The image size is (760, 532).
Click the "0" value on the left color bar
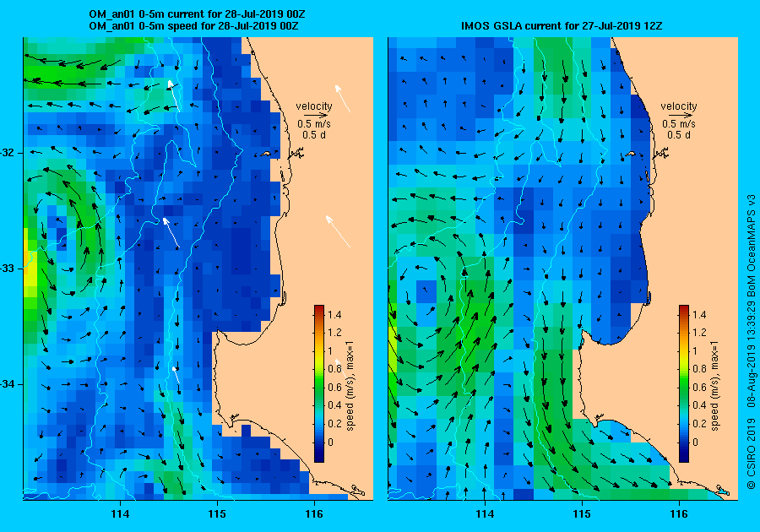[x=330, y=442]
